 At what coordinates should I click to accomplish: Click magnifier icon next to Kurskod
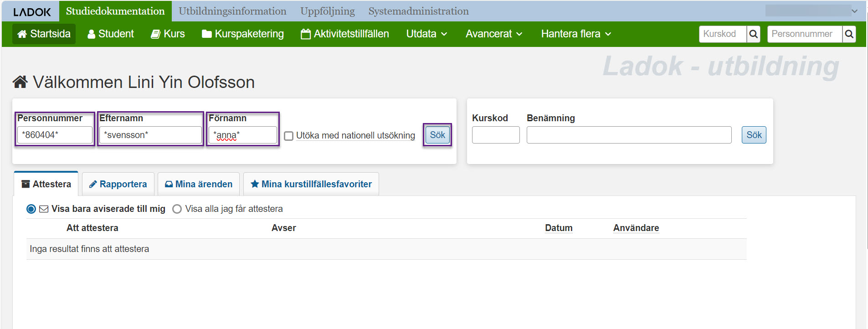754,34
